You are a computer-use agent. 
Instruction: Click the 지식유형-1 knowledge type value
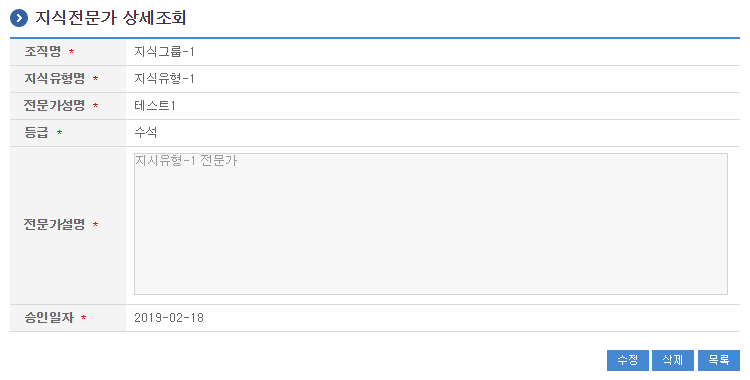click(x=164, y=78)
